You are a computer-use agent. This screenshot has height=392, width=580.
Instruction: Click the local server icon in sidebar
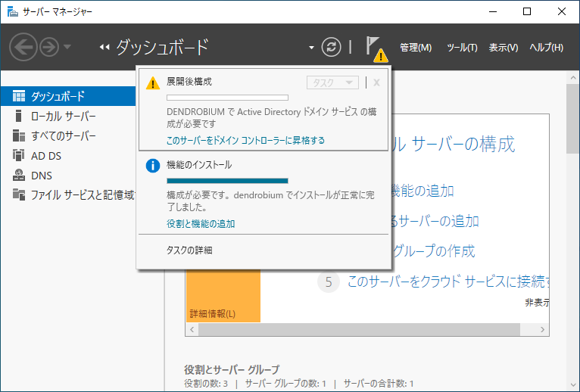(x=18, y=116)
